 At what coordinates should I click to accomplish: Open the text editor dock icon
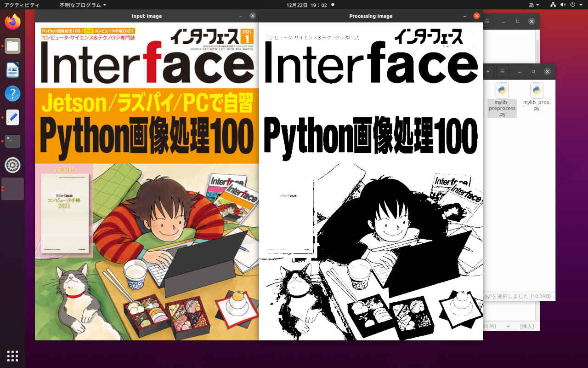point(12,117)
